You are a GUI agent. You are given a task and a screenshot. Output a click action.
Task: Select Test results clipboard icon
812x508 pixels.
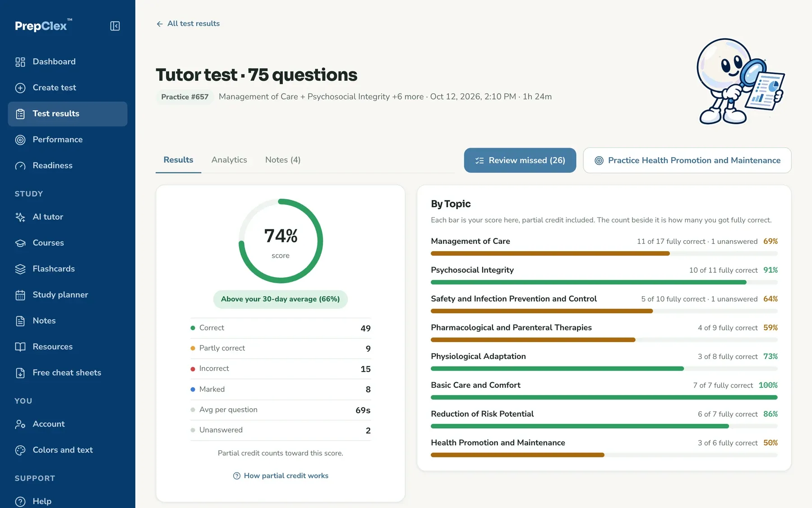coord(20,114)
